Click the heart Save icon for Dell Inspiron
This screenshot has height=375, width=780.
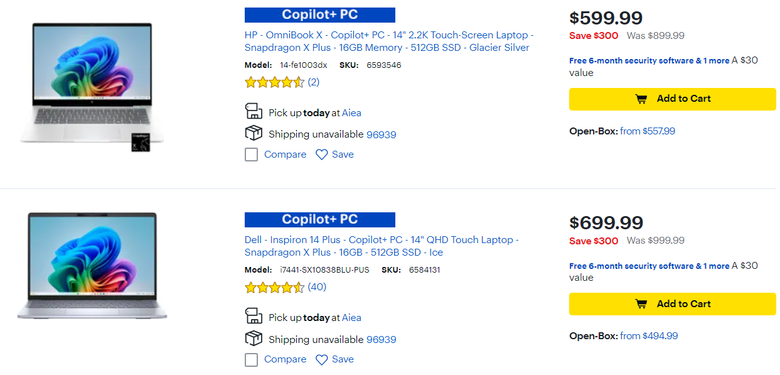(x=322, y=360)
